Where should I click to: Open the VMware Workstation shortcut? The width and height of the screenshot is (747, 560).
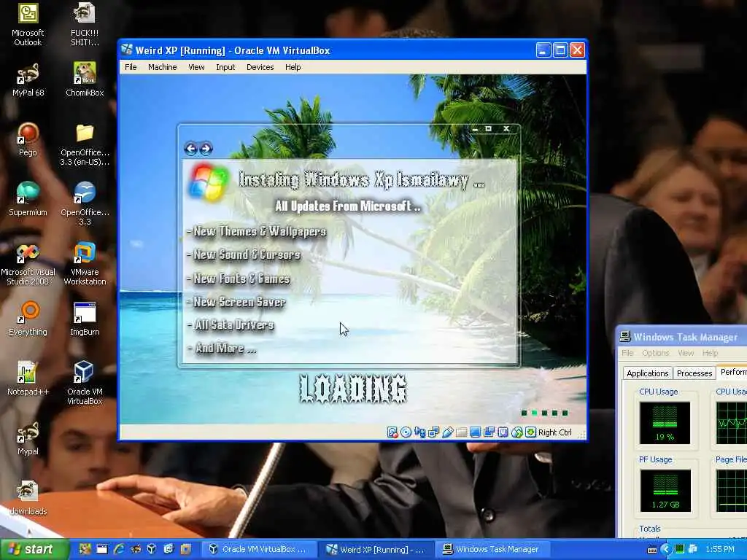tap(85, 265)
